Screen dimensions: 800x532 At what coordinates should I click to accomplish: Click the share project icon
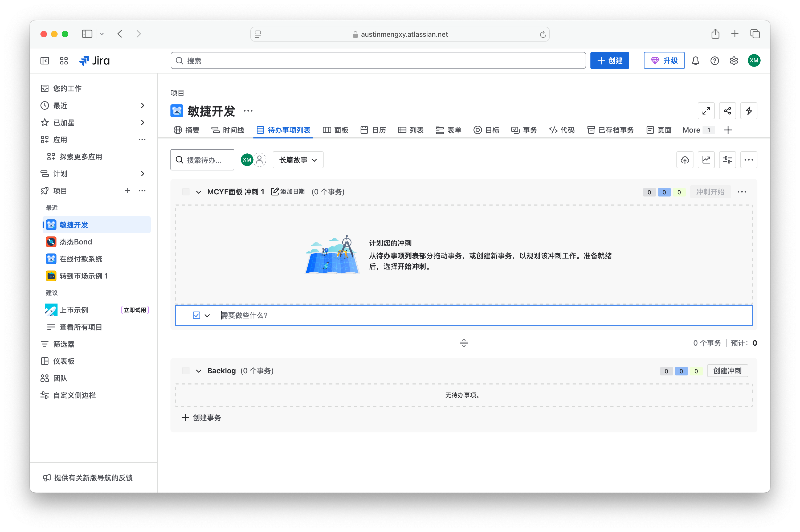pyautogui.click(x=727, y=111)
